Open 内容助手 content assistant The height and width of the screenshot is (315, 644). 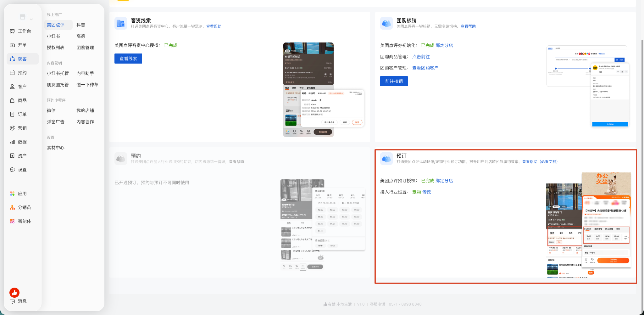coord(85,73)
